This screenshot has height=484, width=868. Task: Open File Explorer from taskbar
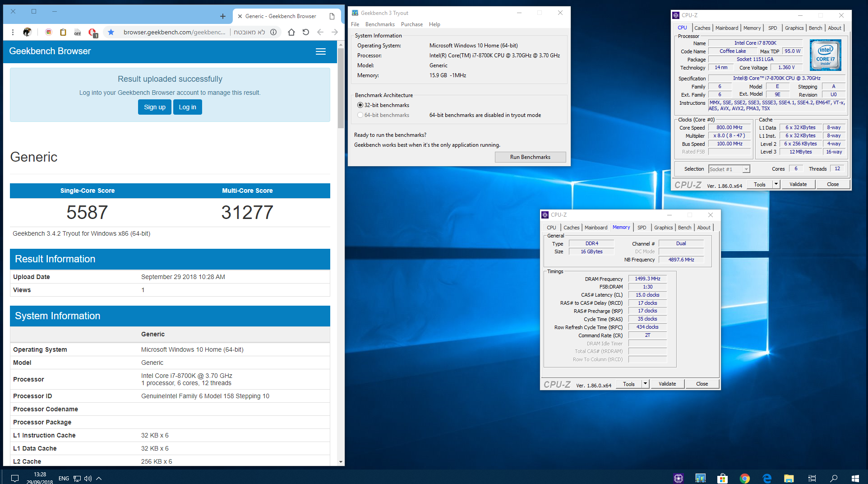789,478
